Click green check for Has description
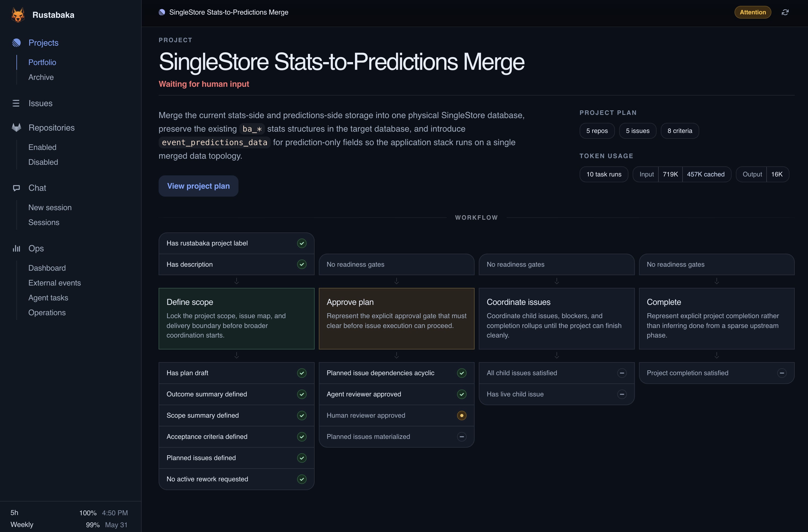This screenshot has width=808, height=532. pos(301,264)
